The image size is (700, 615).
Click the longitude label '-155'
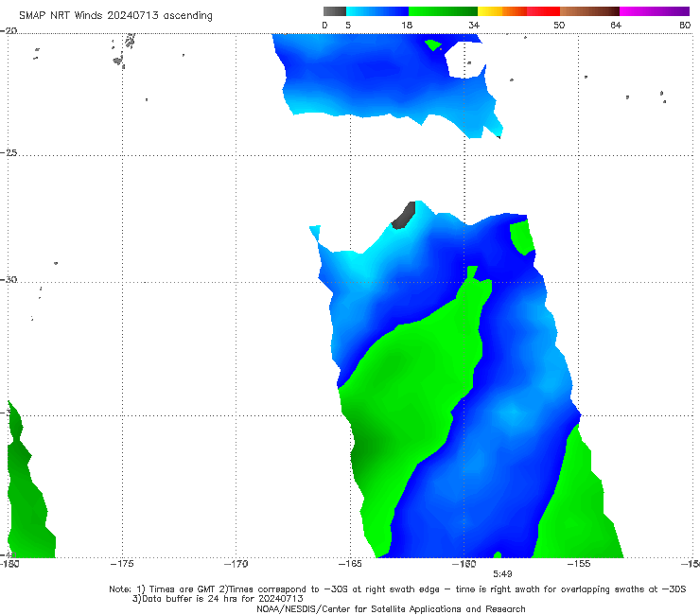click(x=579, y=564)
